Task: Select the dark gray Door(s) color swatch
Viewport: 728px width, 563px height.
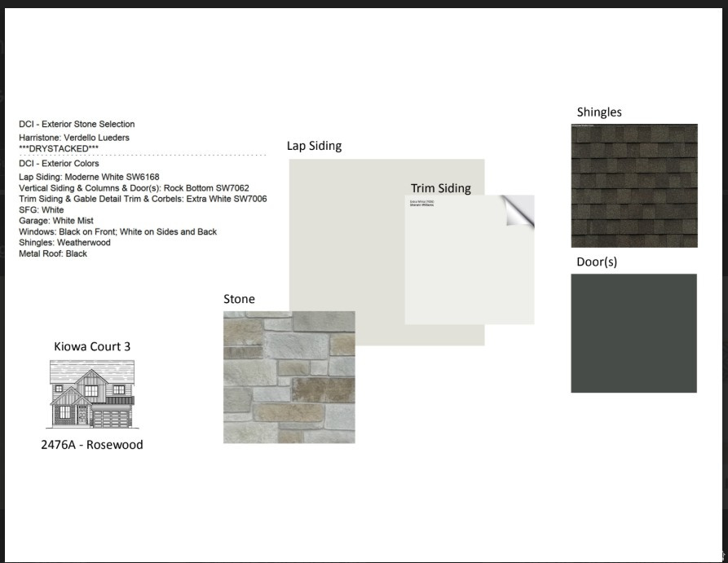Action: click(x=633, y=333)
